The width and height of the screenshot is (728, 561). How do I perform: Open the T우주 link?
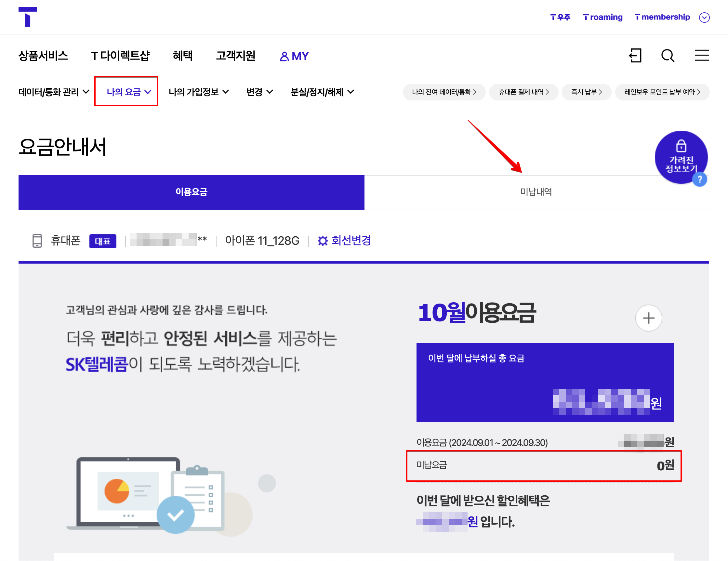coord(560,17)
